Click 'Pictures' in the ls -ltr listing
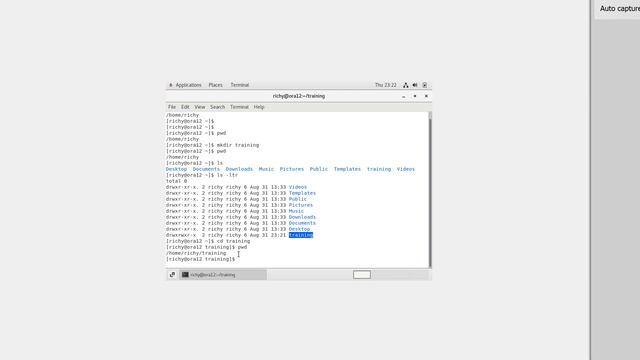Screen dimensions: 640x360 click(301, 205)
